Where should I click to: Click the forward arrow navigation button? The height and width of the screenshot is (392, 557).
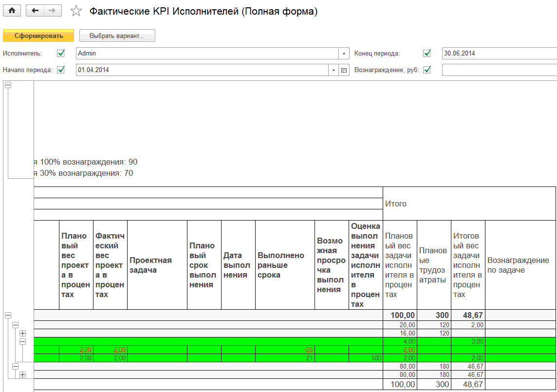[53, 11]
